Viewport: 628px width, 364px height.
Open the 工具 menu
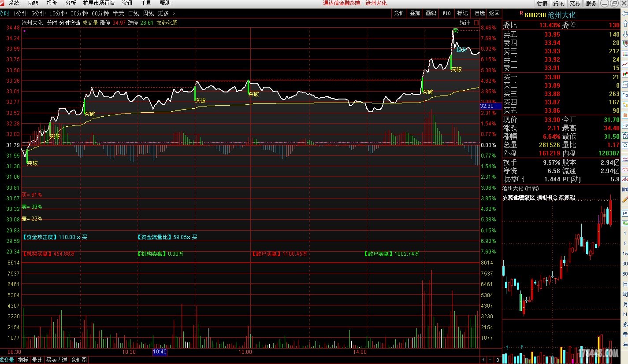tap(146, 3)
